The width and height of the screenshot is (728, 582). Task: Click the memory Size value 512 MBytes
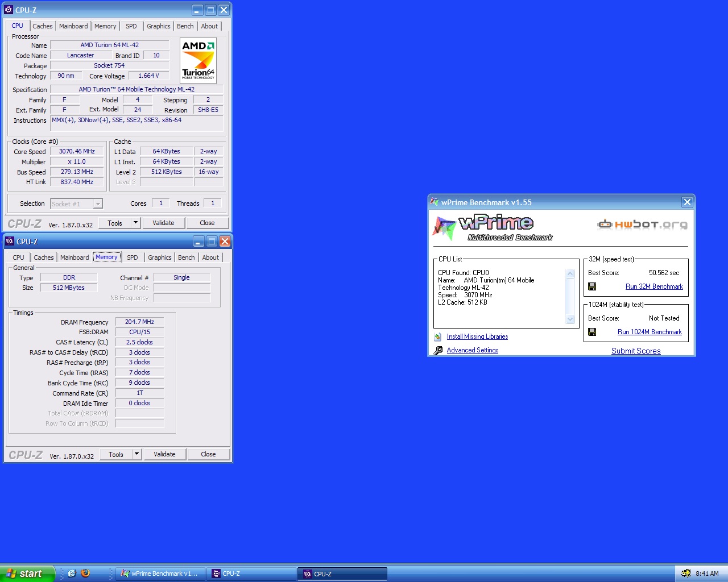coord(69,288)
